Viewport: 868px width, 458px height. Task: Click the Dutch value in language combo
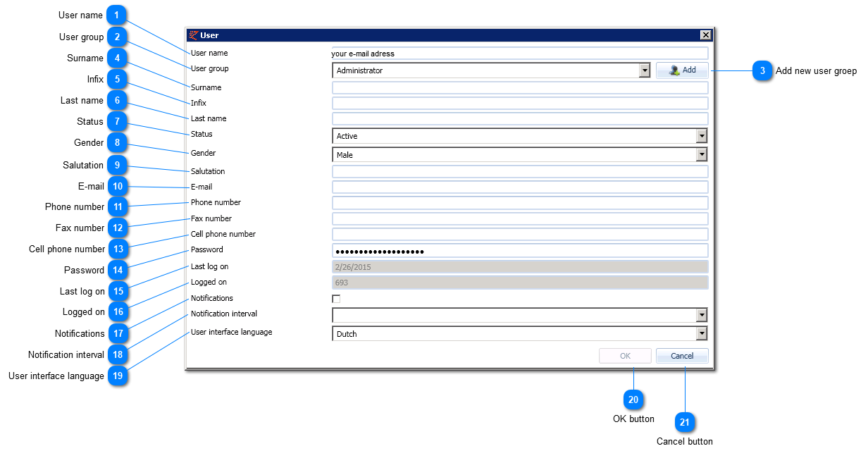pos(347,334)
